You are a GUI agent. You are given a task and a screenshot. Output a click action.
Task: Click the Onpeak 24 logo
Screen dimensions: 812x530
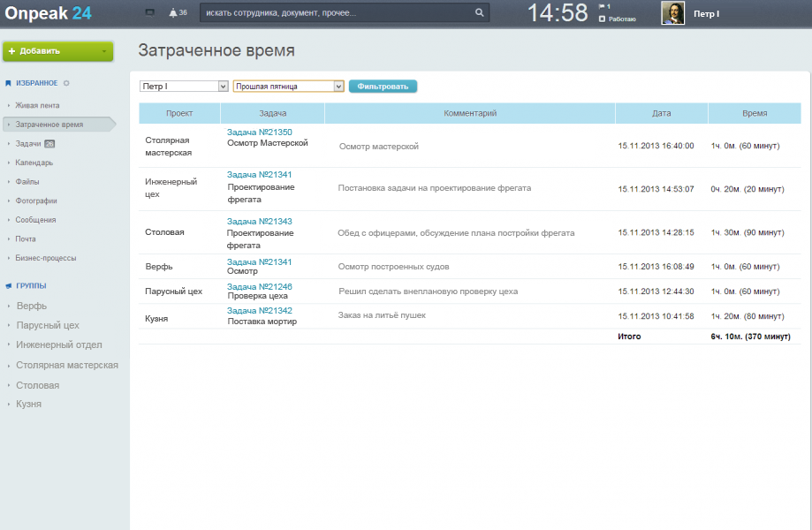point(48,13)
